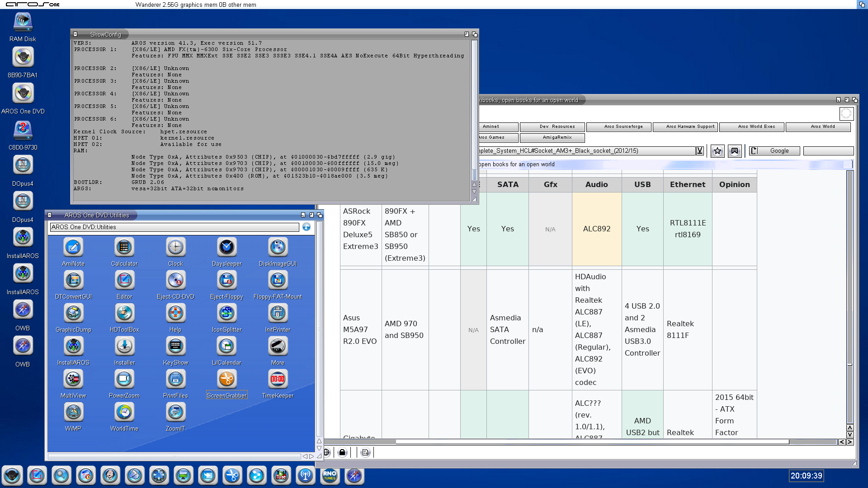Click the AmigaRemix bookmark button
The image size is (868, 488).
[x=552, y=138]
